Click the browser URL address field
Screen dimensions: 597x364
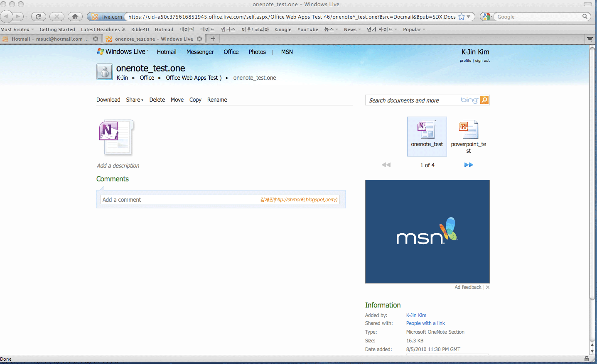tap(291, 17)
